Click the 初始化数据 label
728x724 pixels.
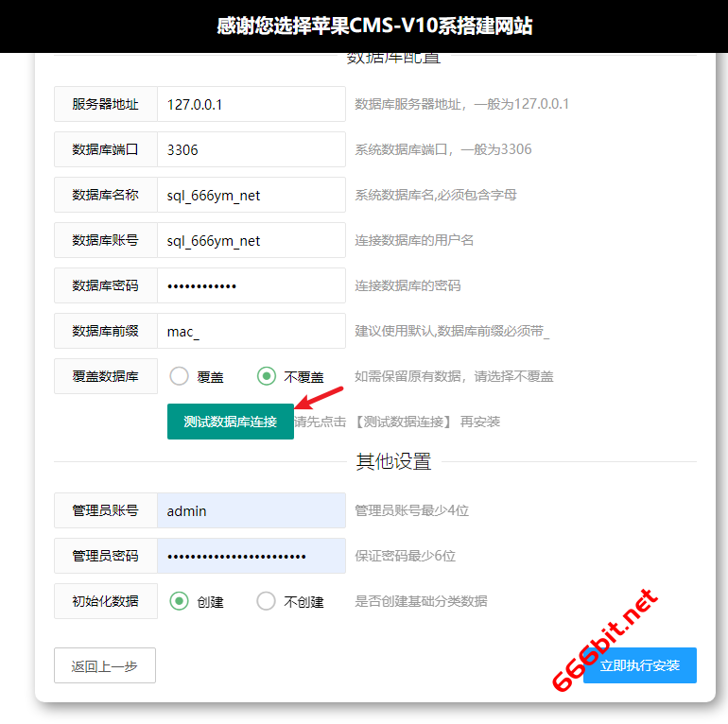pyautogui.click(x=105, y=601)
